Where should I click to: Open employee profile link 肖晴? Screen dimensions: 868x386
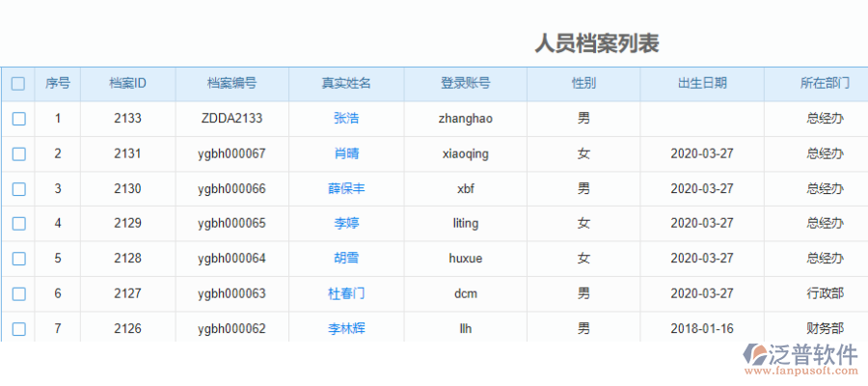(x=346, y=153)
